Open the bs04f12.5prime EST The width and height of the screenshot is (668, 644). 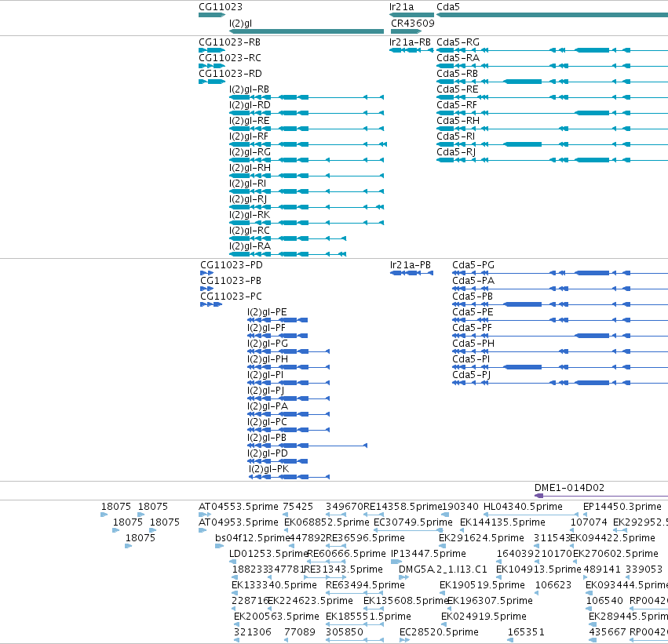pos(252,538)
